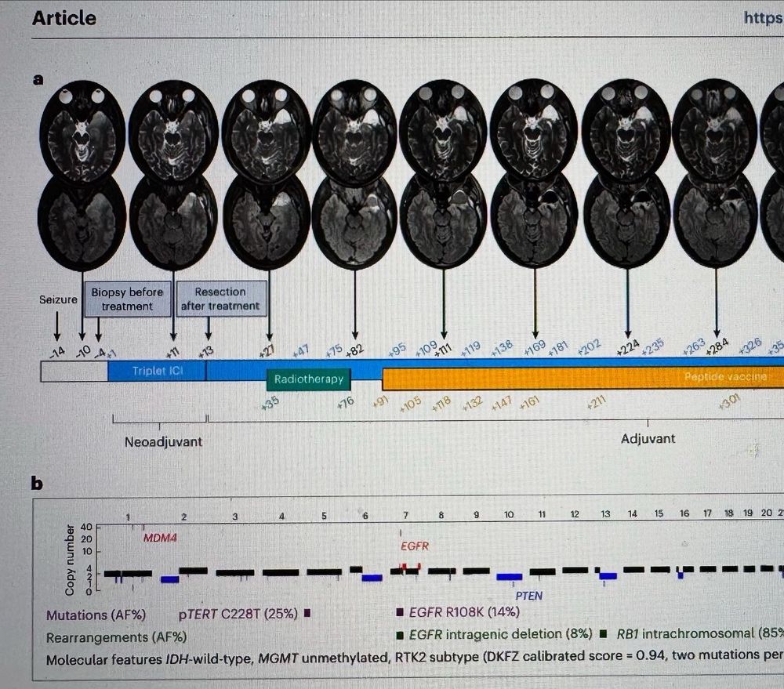Click the +13 timeline marker
Image resolution: width=784 pixels, height=689 pixels.
click(x=206, y=351)
